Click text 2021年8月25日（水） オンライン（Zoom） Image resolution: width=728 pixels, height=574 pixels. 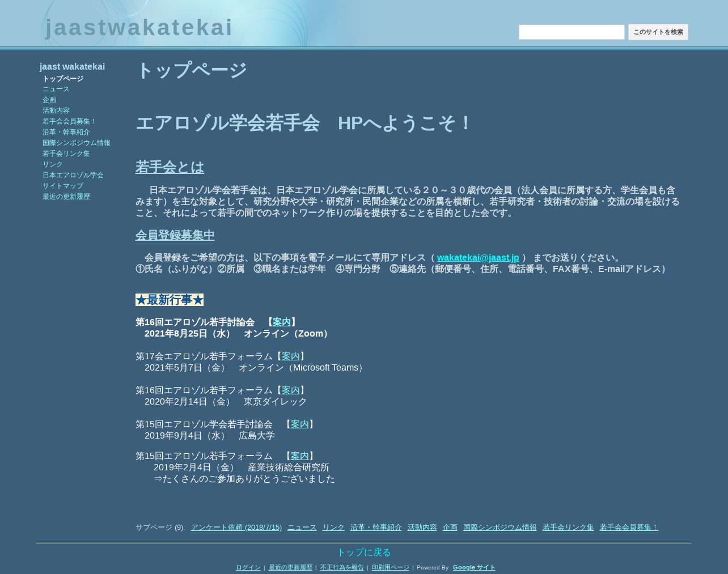click(238, 334)
